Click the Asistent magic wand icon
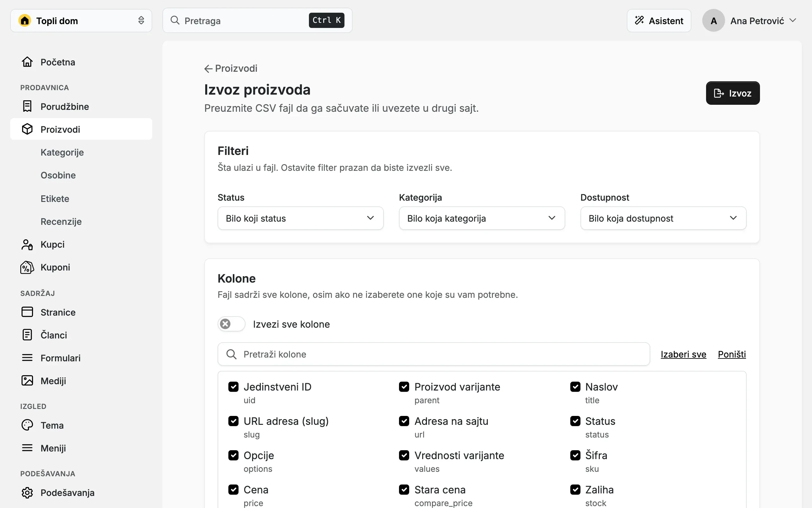The image size is (812, 508). 639,21
